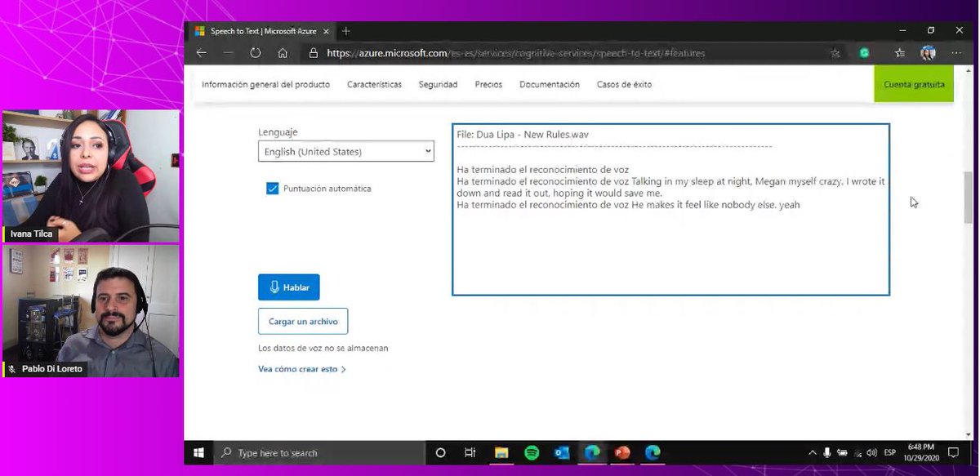Click the page vertical scrollbar thumb
Screen dimensions: 980x476
pos(969,196)
